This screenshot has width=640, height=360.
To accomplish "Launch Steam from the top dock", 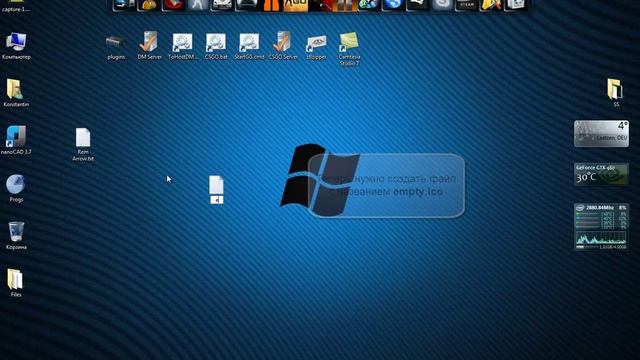I will tap(467, 5).
